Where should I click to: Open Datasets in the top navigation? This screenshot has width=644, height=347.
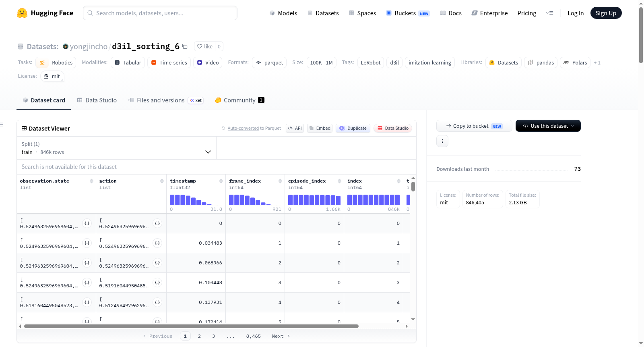tap(323, 13)
